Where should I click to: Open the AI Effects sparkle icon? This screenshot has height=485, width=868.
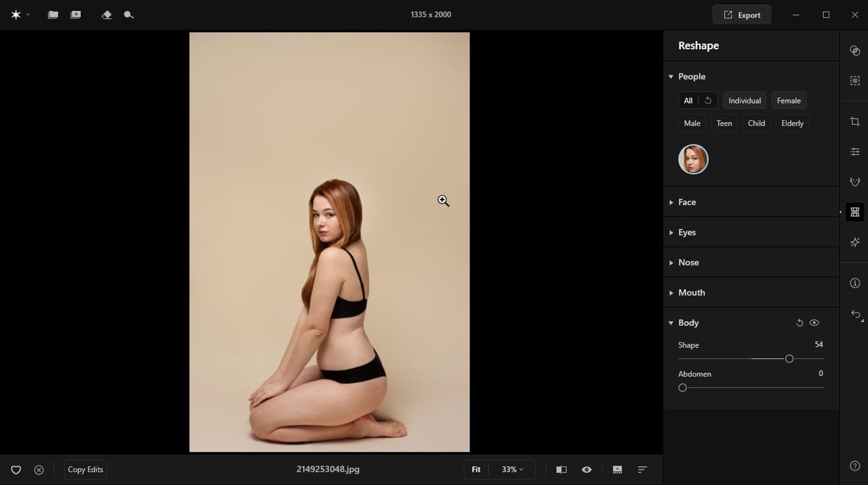click(855, 242)
